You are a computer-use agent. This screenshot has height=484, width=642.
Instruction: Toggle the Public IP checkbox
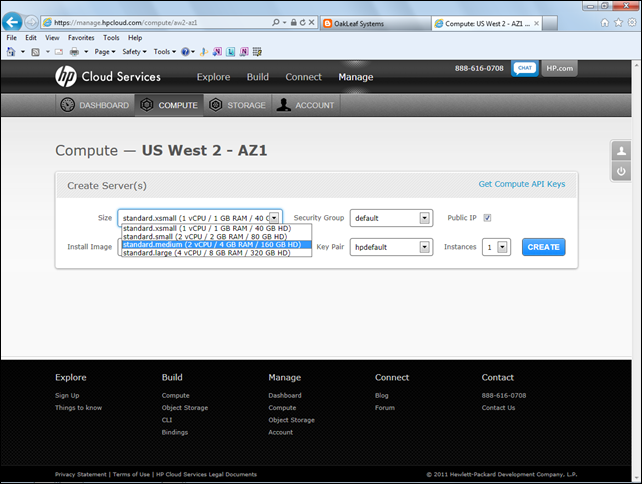(x=487, y=218)
